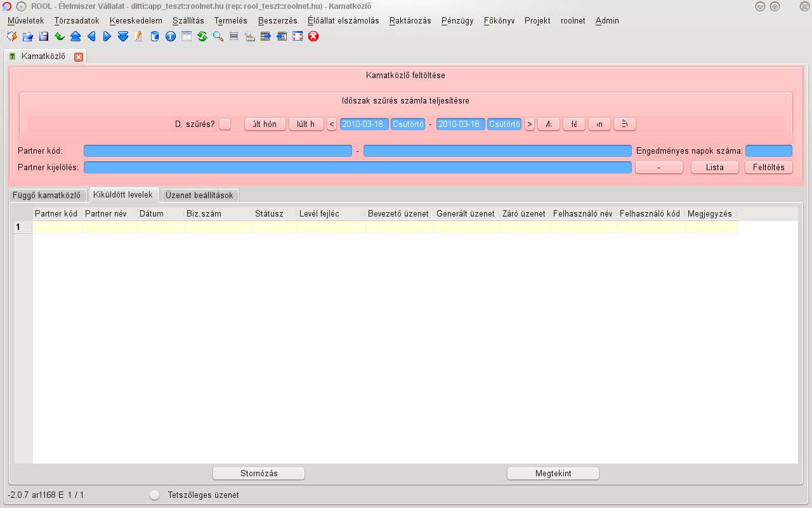
Task: Switch to the Üzenet beállítások tab
Action: click(x=199, y=195)
